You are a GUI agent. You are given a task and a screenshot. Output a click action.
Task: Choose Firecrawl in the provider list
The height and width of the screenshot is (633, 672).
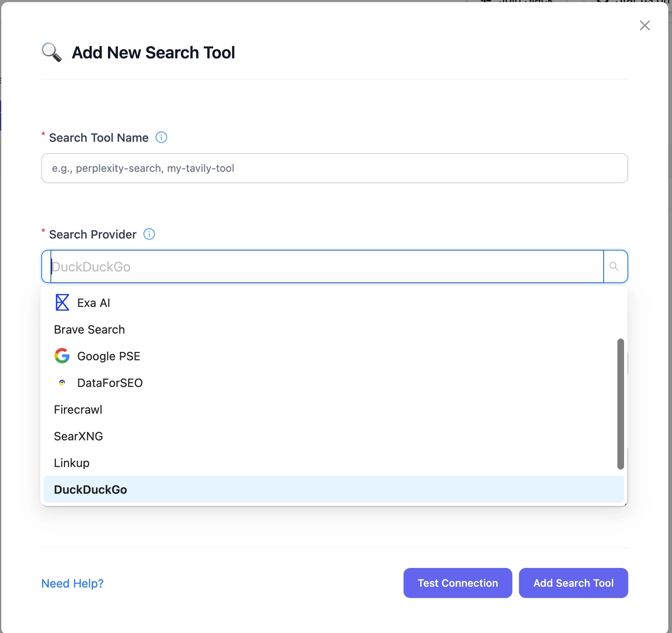click(333, 409)
